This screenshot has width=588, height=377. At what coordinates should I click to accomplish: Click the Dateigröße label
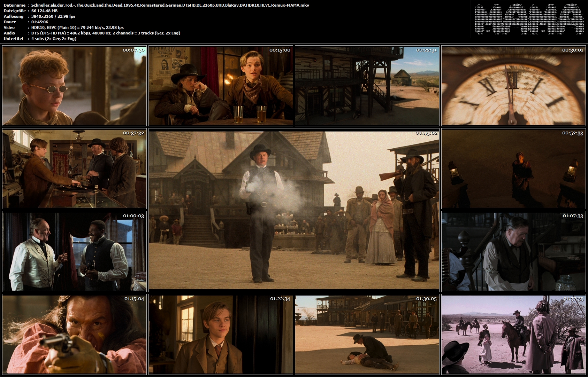tap(14, 11)
